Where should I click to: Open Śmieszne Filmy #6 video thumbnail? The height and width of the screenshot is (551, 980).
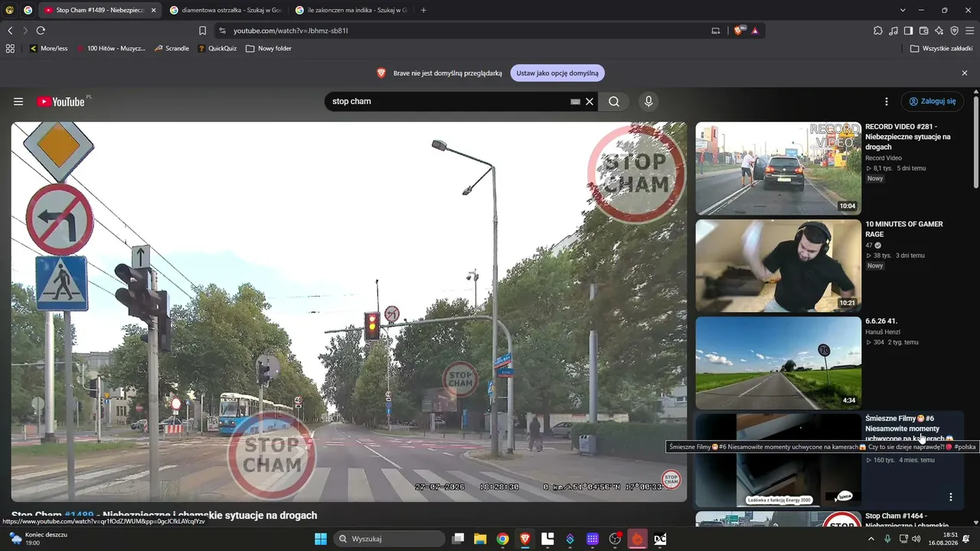point(778,460)
